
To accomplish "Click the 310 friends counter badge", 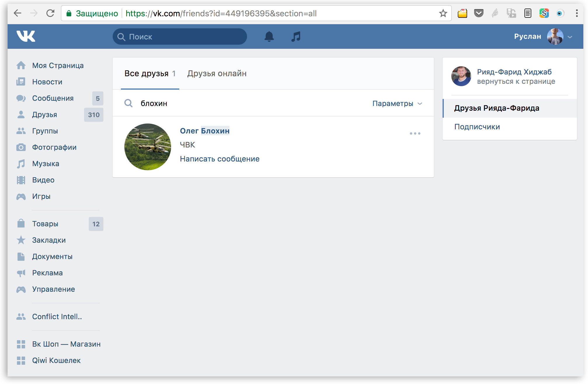I will [x=94, y=115].
